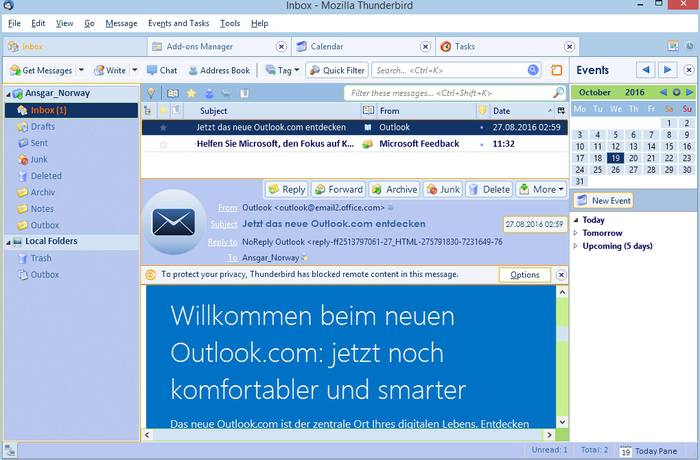The height and width of the screenshot is (460, 700).
Task: Click the search magnifier in global search
Action: [533, 70]
